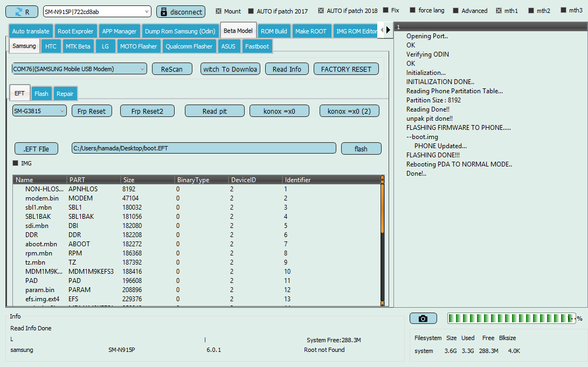Select the EFT inner tab
The width and height of the screenshot is (588, 367).
tap(19, 93)
